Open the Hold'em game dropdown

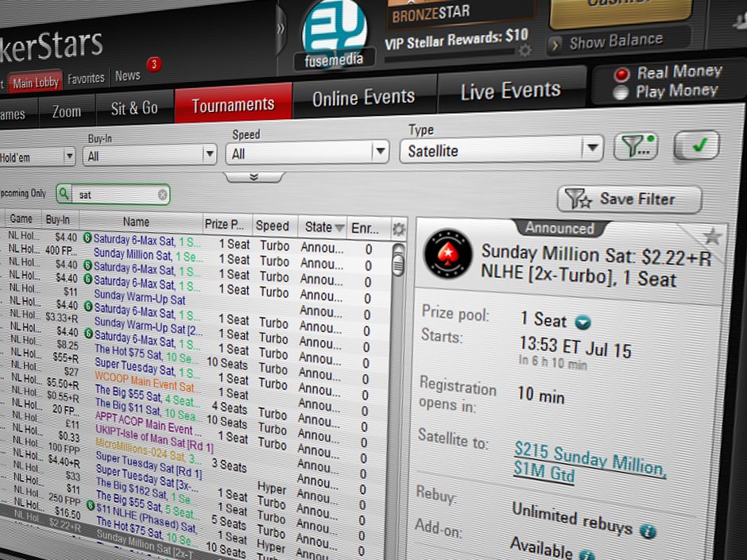click(37, 156)
